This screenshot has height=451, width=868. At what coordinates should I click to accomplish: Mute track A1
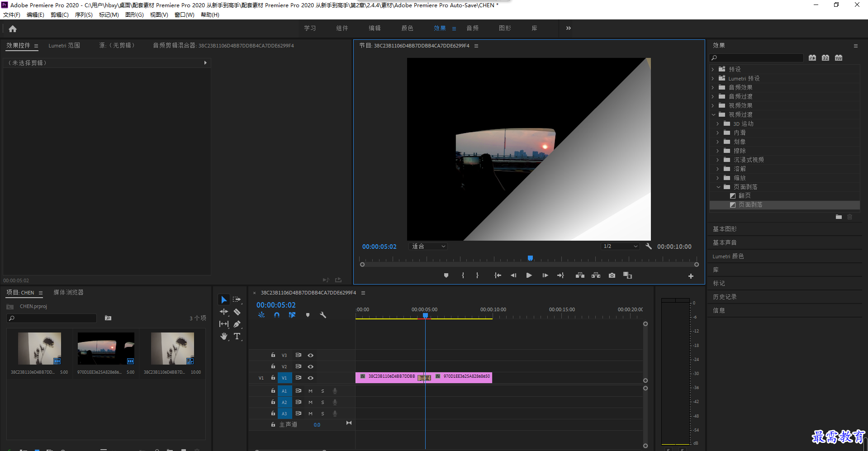(310, 391)
